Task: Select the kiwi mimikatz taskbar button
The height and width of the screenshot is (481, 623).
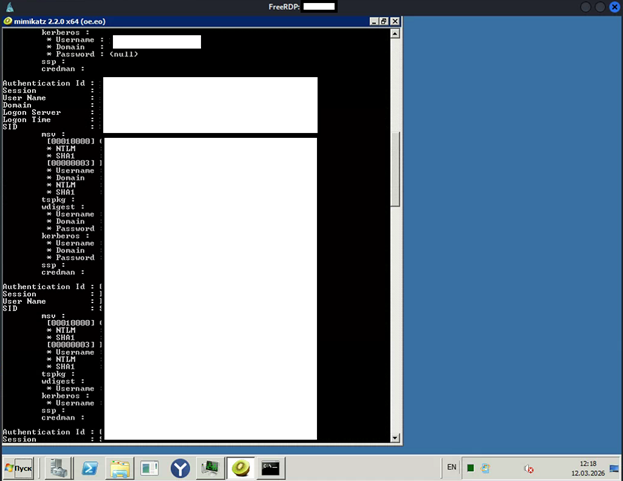Action: (x=241, y=468)
